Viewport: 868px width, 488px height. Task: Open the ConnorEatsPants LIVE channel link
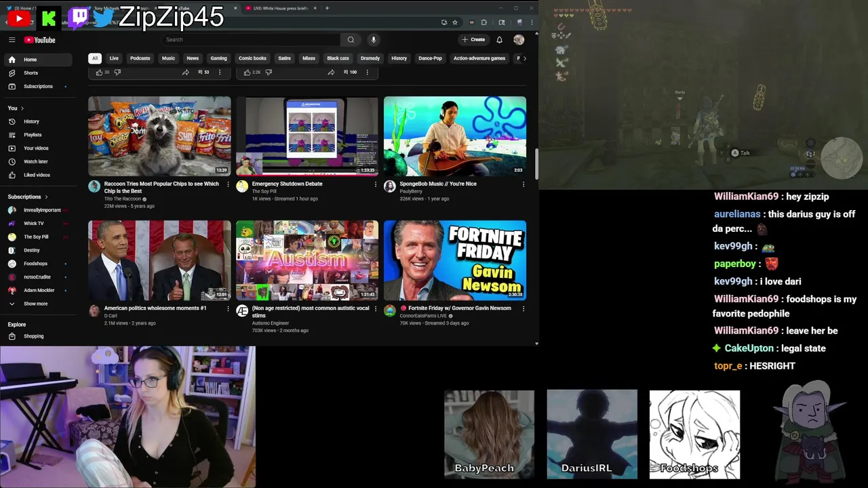pos(423,316)
